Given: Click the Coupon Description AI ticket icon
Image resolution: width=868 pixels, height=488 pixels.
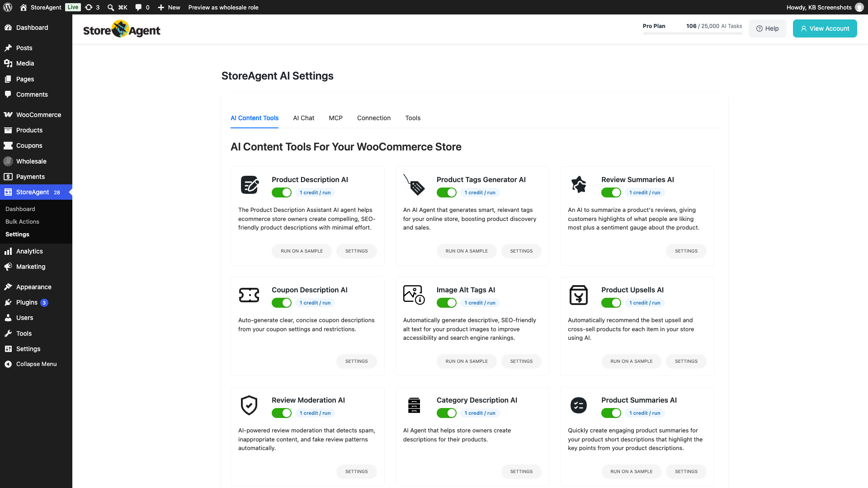Looking at the screenshot, I should [x=249, y=295].
